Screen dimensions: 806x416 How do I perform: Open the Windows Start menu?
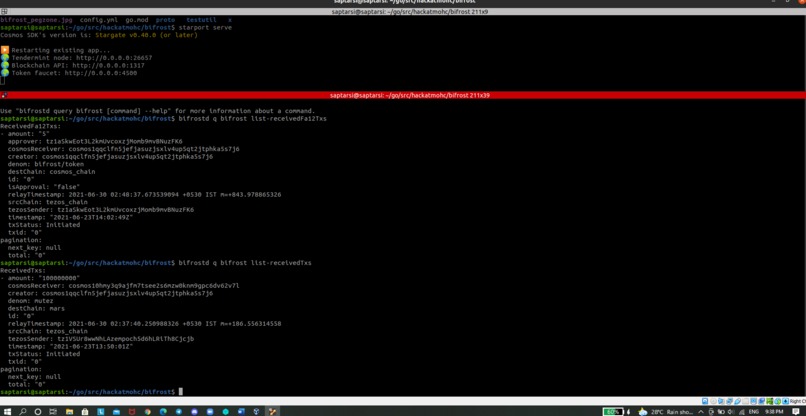click(7, 412)
